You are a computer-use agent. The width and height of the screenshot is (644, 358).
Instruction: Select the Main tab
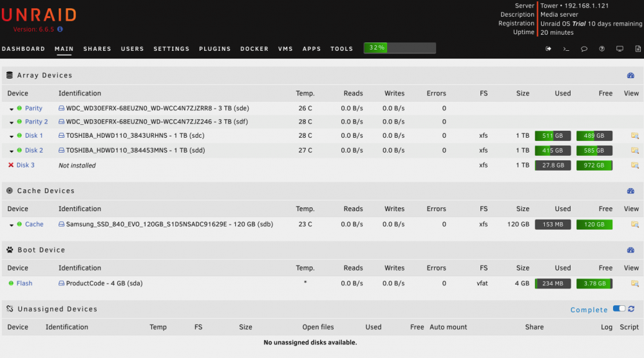click(64, 49)
